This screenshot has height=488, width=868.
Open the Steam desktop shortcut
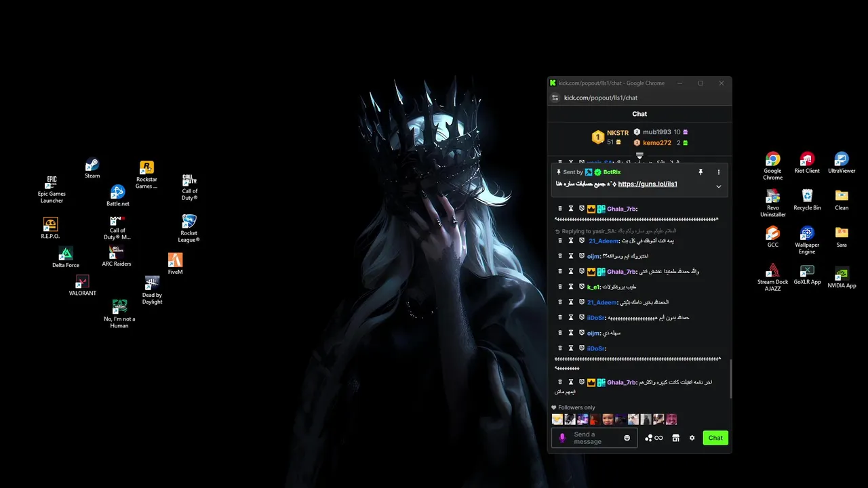coord(92,168)
